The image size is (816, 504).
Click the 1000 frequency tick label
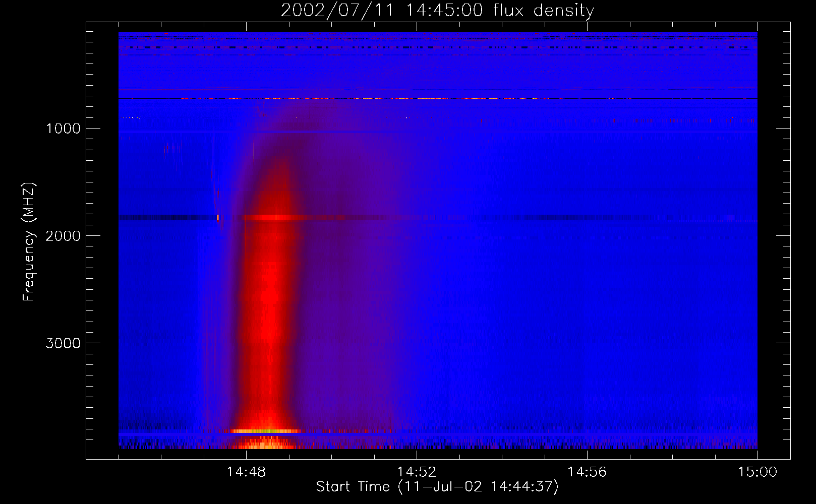point(63,129)
